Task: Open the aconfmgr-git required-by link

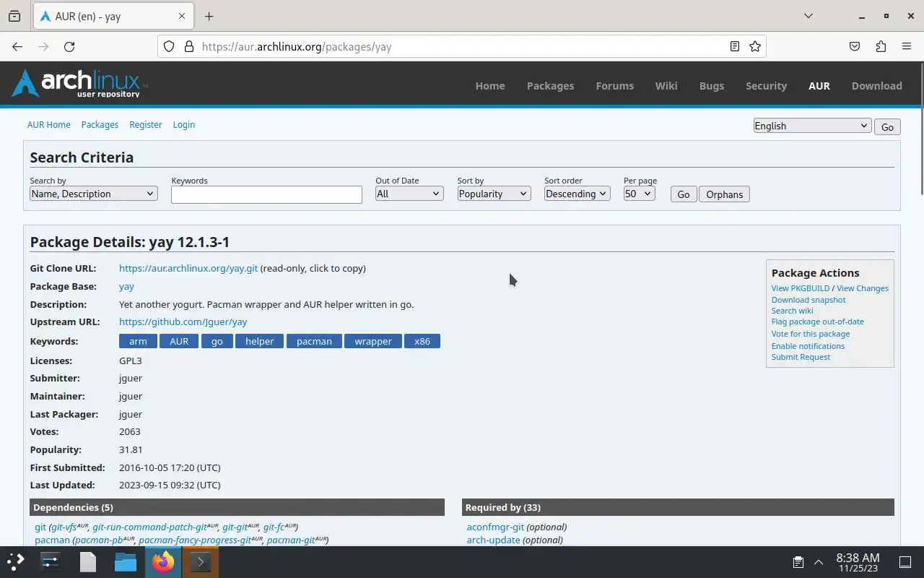Action: tap(495, 527)
